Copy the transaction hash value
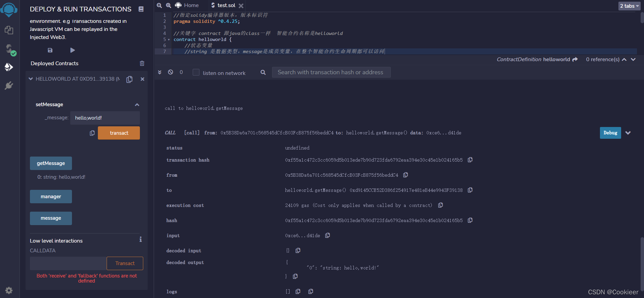The height and width of the screenshot is (298, 644). pyautogui.click(x=470, y=160)
